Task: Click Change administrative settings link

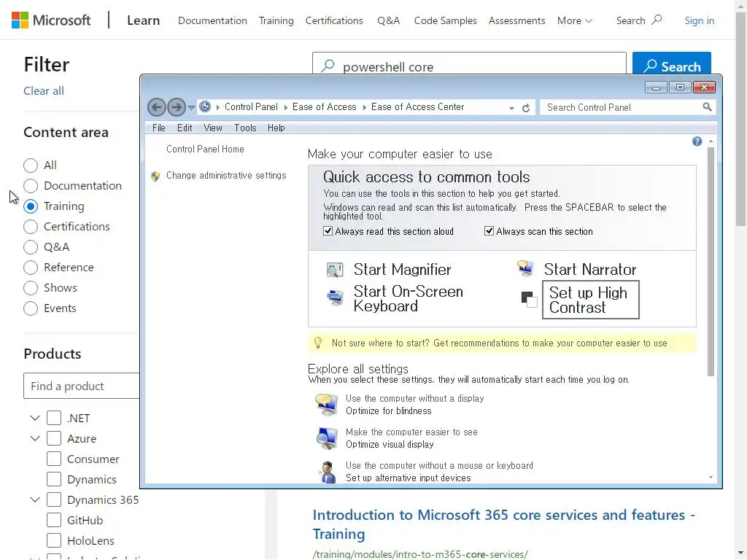Action: [226, 176]
